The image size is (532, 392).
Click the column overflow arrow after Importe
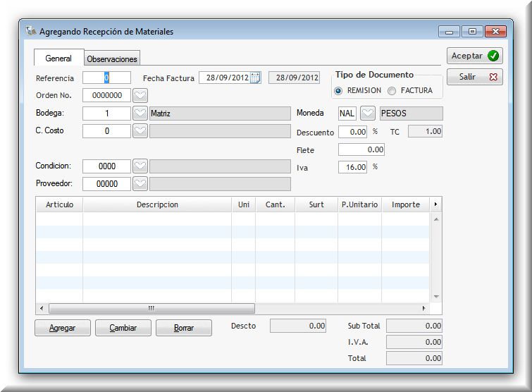[x=435, y=204]
